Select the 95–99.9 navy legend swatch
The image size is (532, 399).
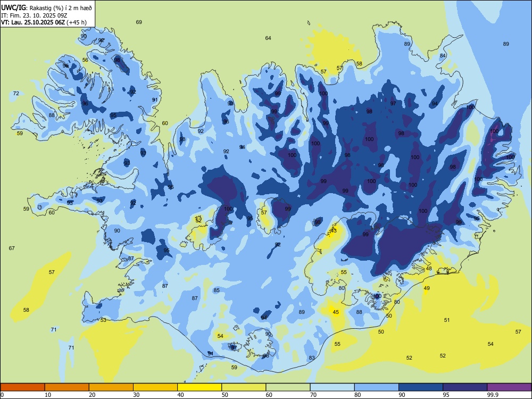pos(465,387)
